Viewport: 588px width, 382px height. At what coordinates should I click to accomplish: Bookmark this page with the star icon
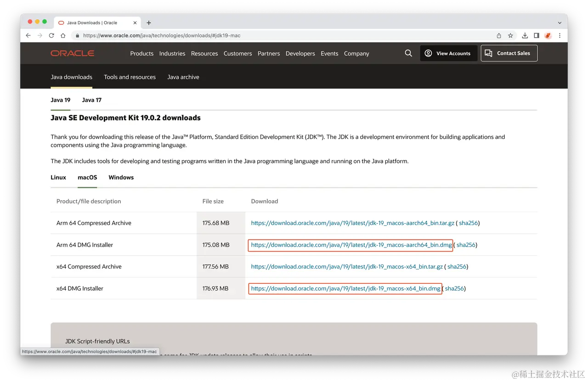(510, 35)
